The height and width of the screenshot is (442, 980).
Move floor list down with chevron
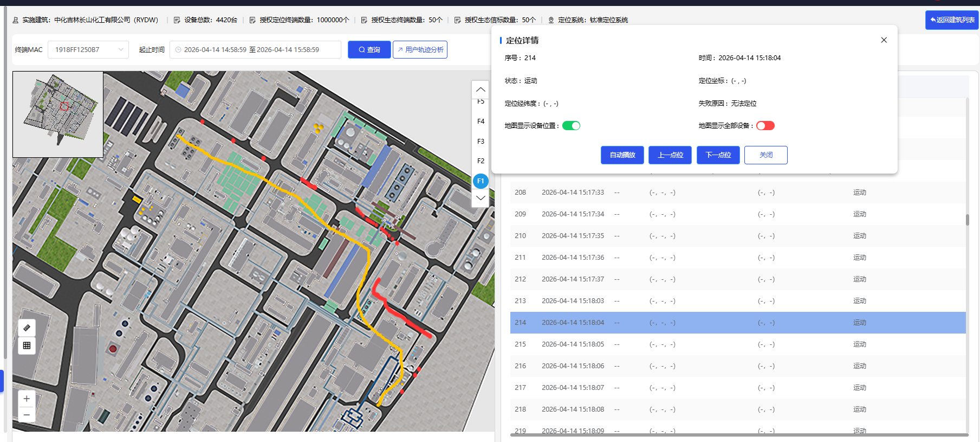point(481,198)
